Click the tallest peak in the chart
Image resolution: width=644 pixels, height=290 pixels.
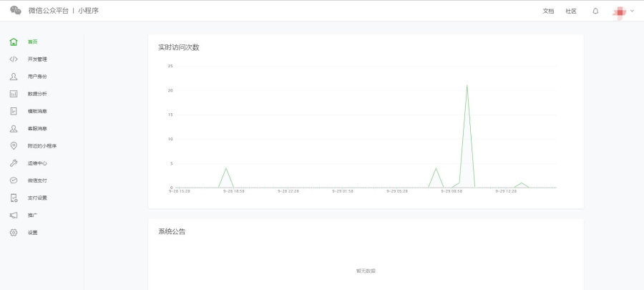(x=467, y=85)
